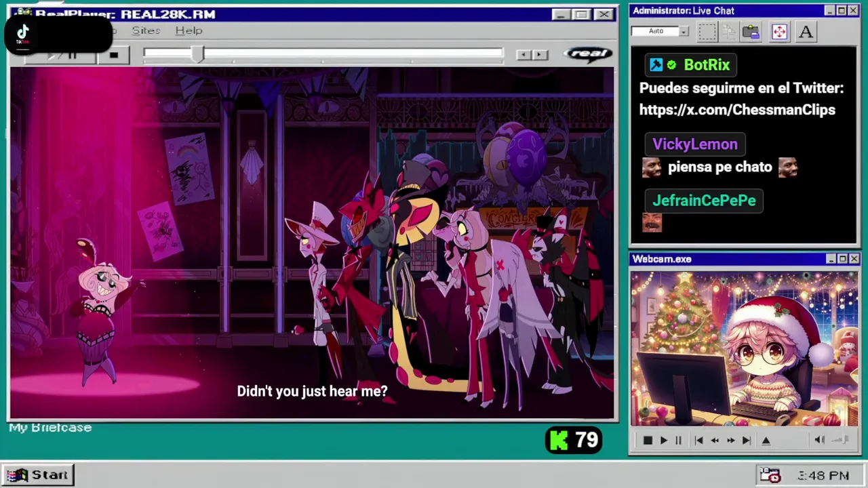Click the copy pages icon in Live Chat toolbar

[729, 31]
